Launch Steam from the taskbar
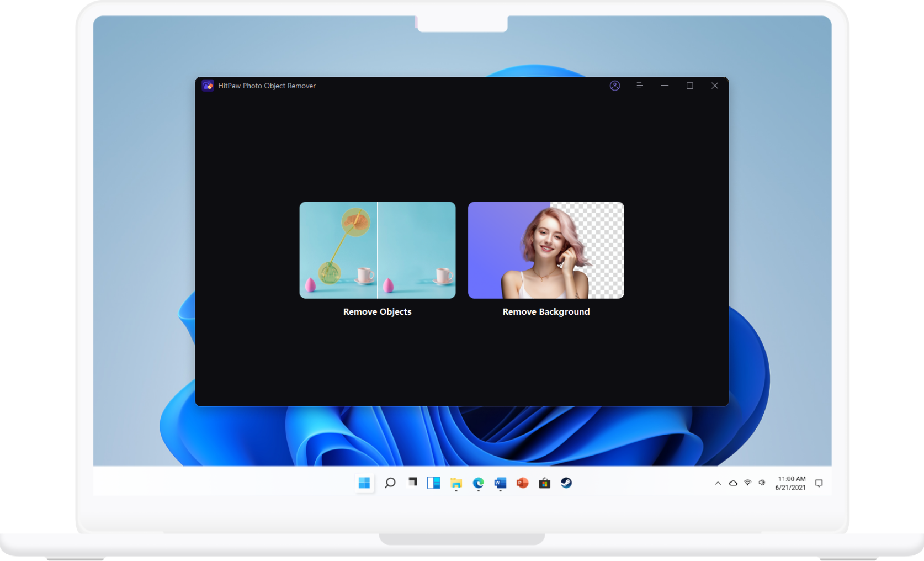Image resolution: width=924 pixels, height=561 pixels. tap(566, 483)
